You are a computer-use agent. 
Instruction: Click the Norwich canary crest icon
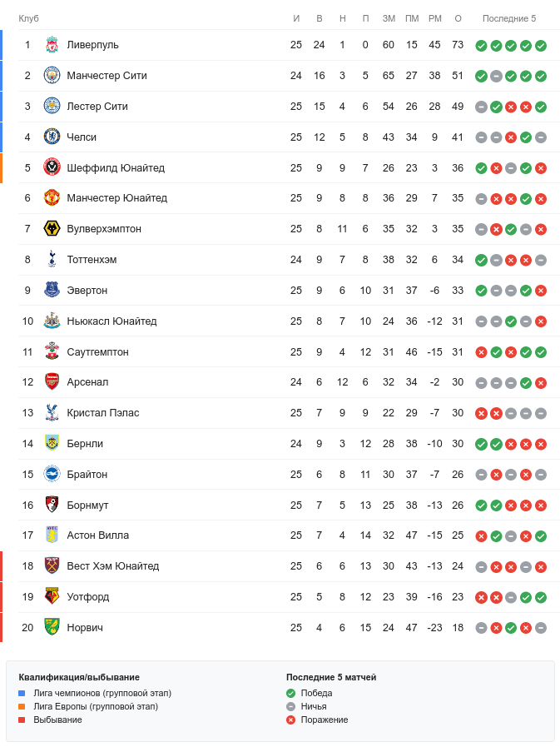(52, 628)
